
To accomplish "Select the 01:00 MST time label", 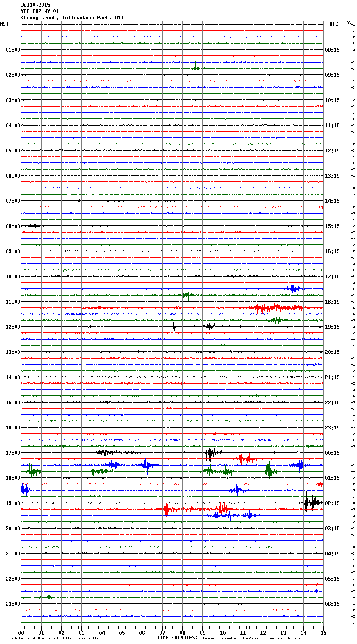I will coord(13,50).
